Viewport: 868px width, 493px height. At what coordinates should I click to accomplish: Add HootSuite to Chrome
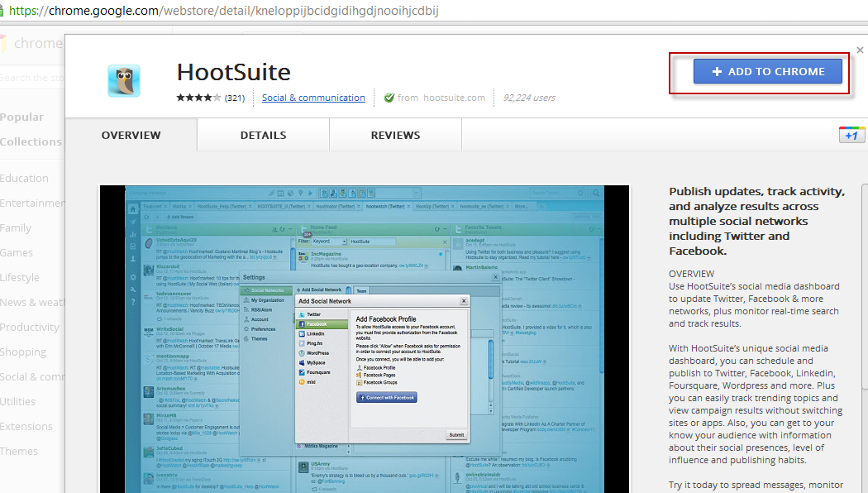click(768, 71)
